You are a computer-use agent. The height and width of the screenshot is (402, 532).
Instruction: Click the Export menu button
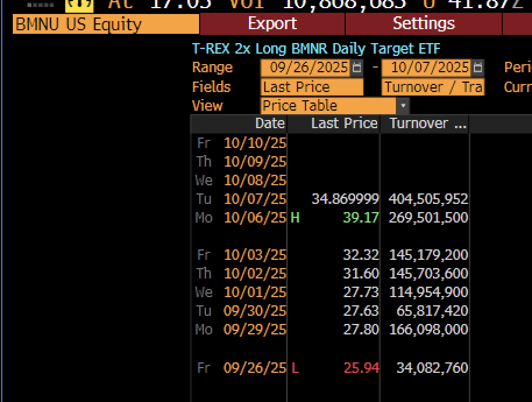click(272, 24)
